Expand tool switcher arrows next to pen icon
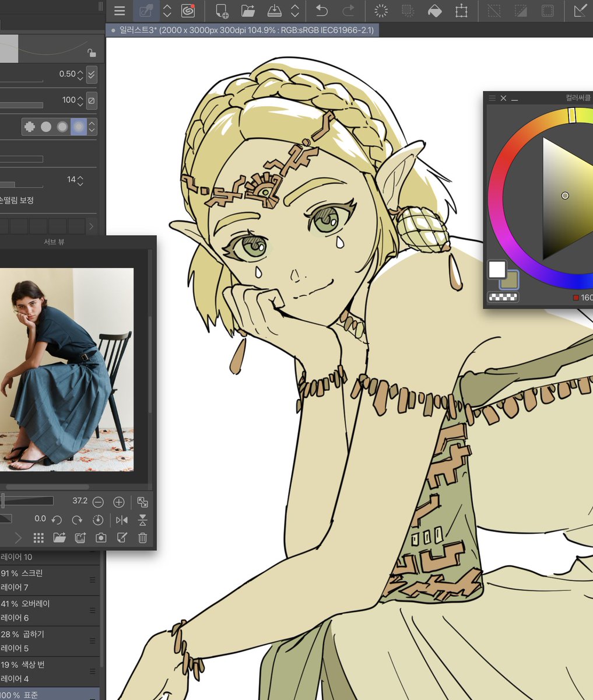The height and width of the screenshot is (700, 593). click(x=167, y=10)
